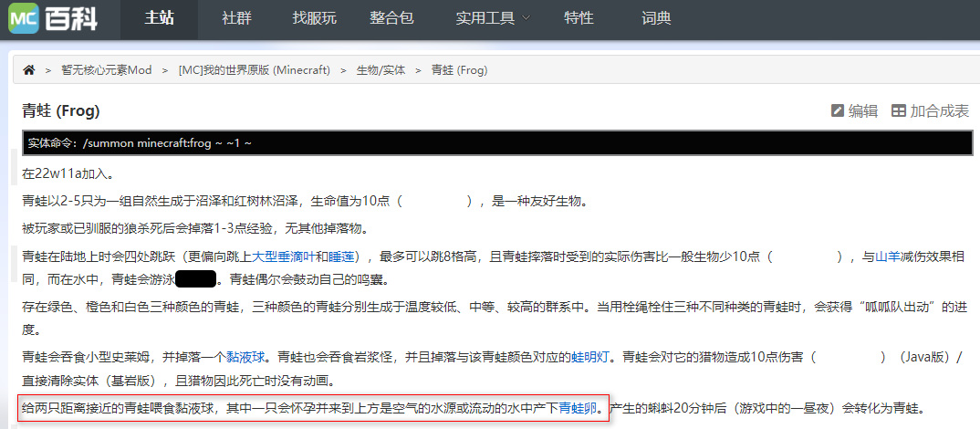Open the 青蛙卵 link
980x429 pixels.
tap(578, 409)
